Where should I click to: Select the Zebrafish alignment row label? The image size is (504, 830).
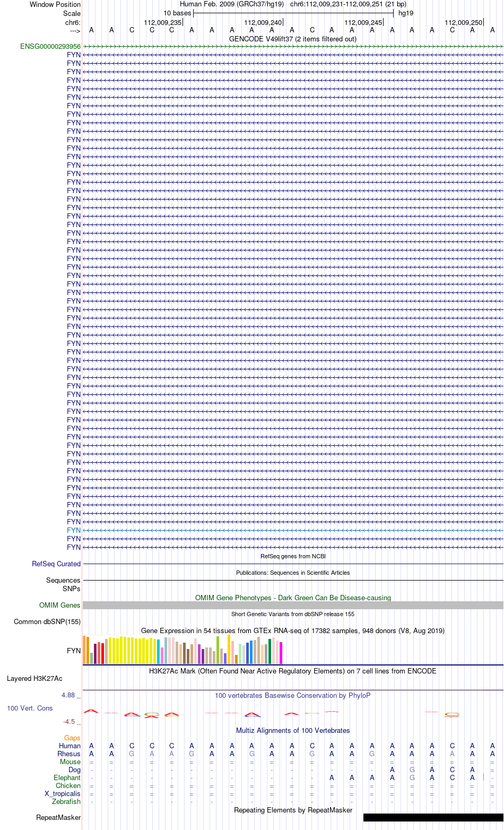coord(66,801)
